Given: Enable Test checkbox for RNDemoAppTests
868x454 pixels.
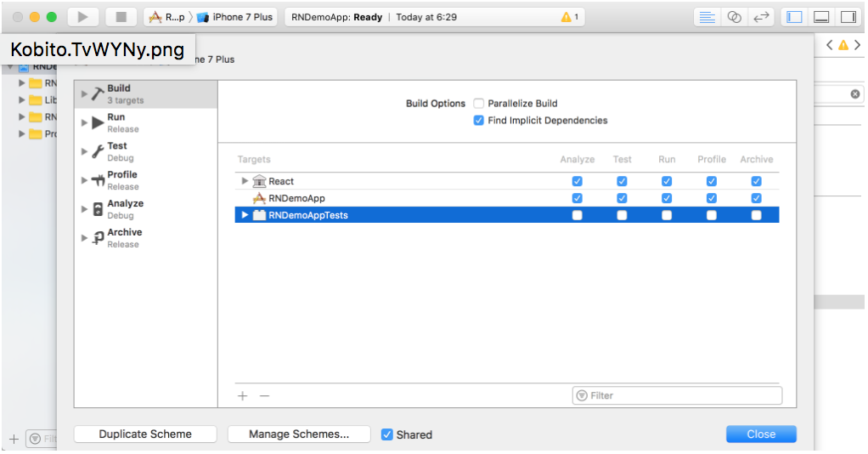Looking at the screenshot, I should point(622,215).
